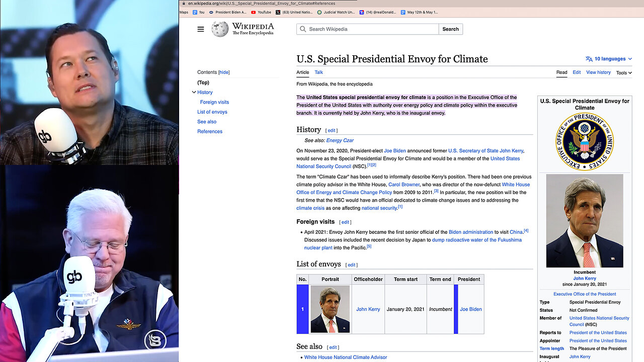Open the May 12th & May 1 bookmark
This screenshot has height=362, width=644.
click(419, 12)
